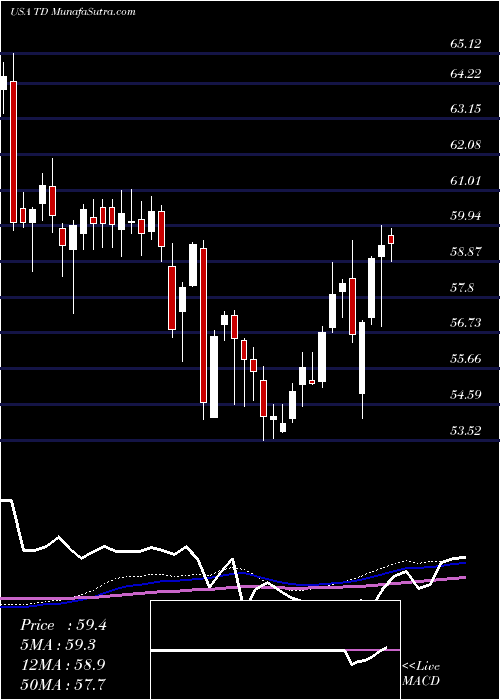Click the 55.66 price axis label
Image resolution: width=500 pixels, height=700 pixels.
click(465, 359)
